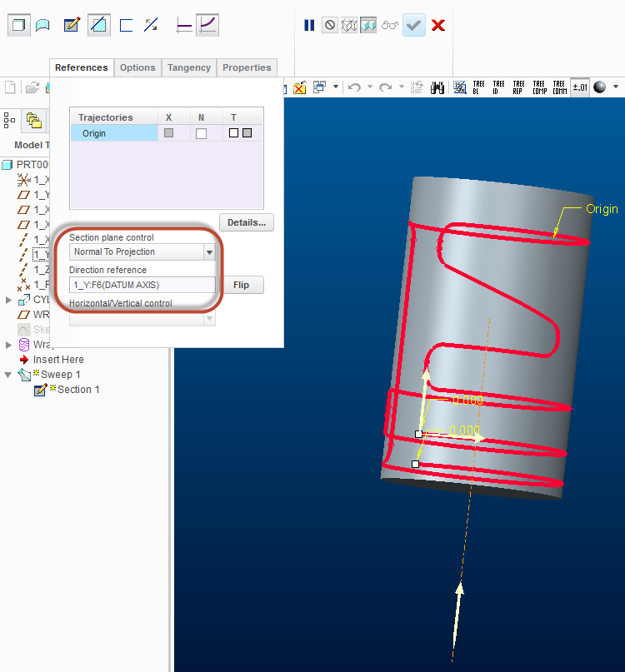Select the PRT00 root part node

(x=32, y=165)
